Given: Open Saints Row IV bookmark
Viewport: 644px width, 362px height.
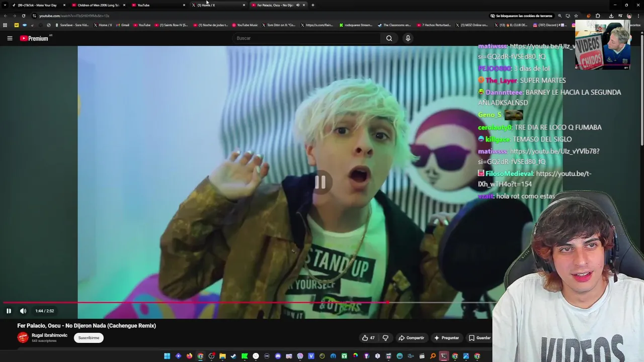Looking at the screenshot, I should (x=172, y=25).
